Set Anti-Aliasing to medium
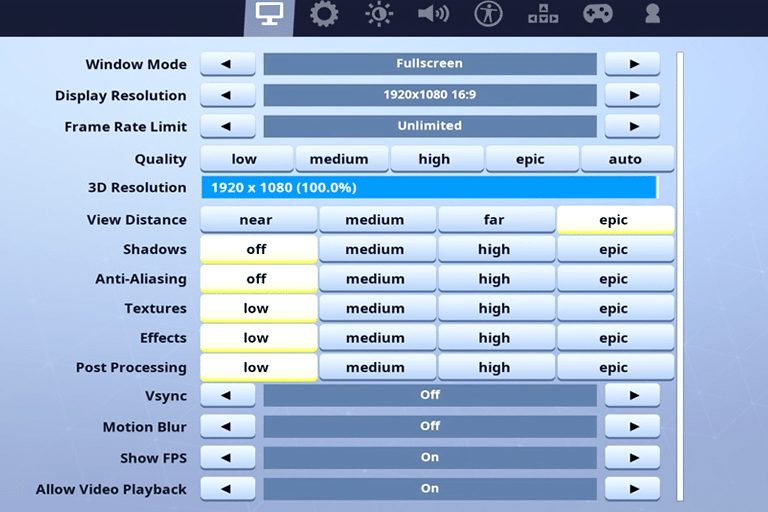768x512 pixels. pyautogui.click(x=378, y=279)
